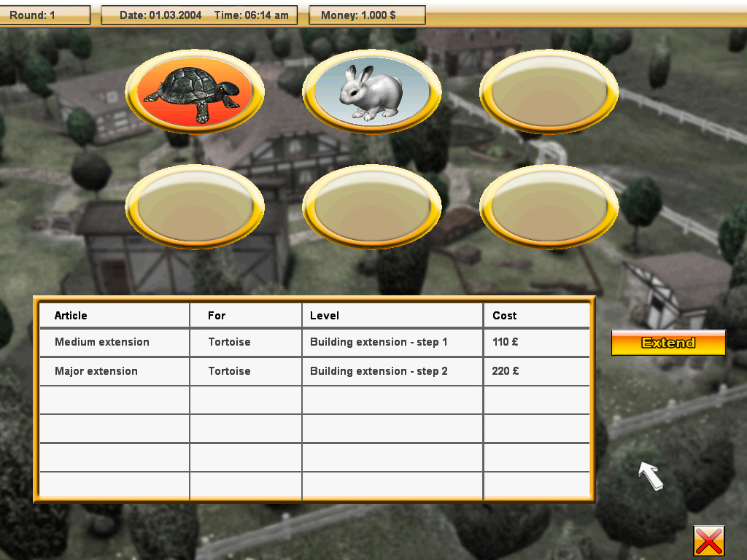Select the Major extension row

(96, 371)
